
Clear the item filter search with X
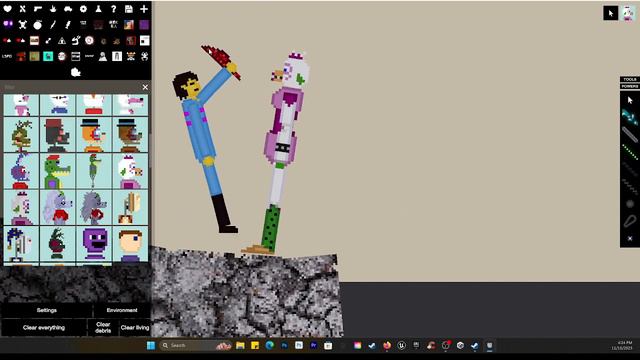pyautogui.click(x=145, y=87)
